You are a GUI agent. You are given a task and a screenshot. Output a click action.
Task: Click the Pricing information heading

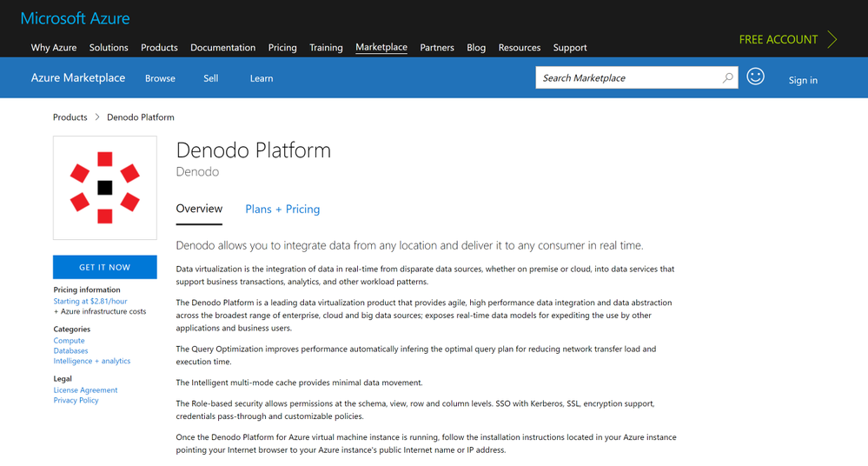(x=87, y=290)
